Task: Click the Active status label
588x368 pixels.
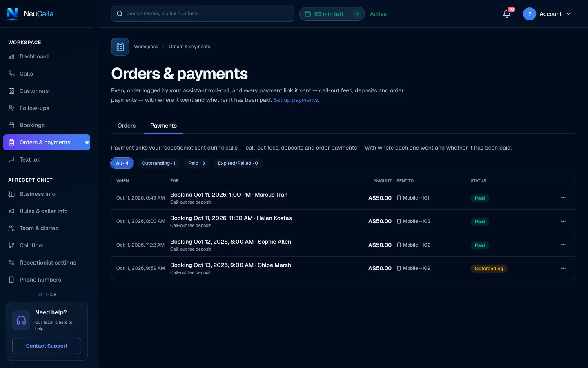Action: point(378,14)
